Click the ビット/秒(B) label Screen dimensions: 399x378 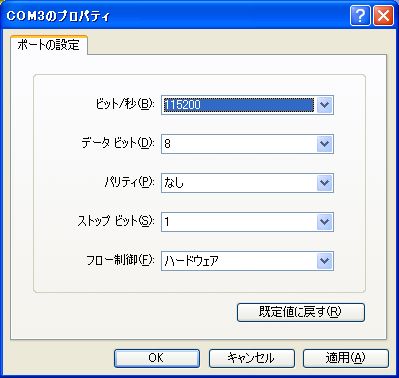pyautogui.click(x=125, y=105)
